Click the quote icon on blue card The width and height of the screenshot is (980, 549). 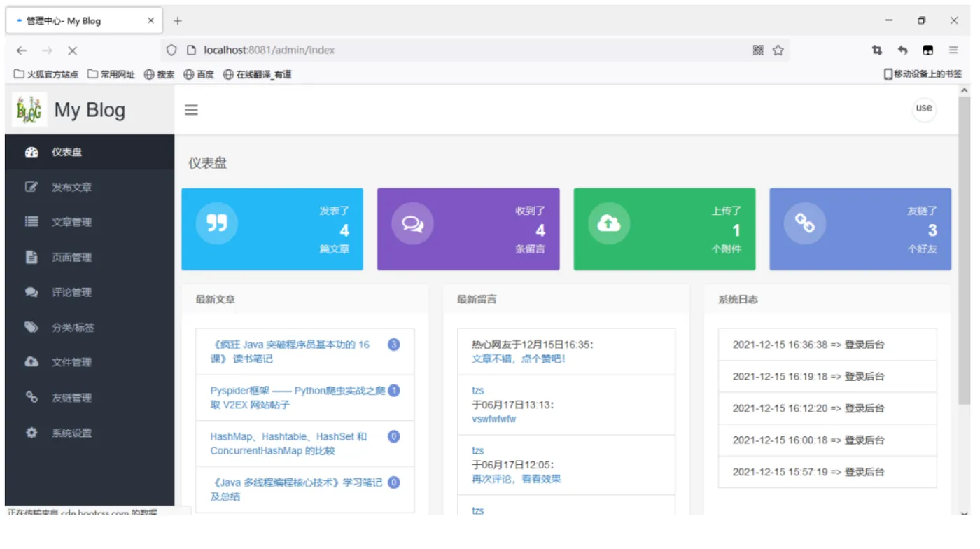(x=217, y=223)
